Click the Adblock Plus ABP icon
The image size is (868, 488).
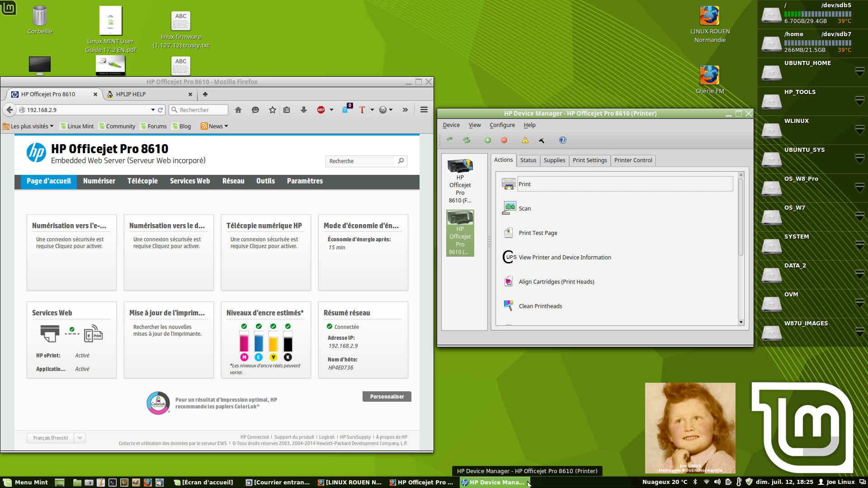pos(321,110)
